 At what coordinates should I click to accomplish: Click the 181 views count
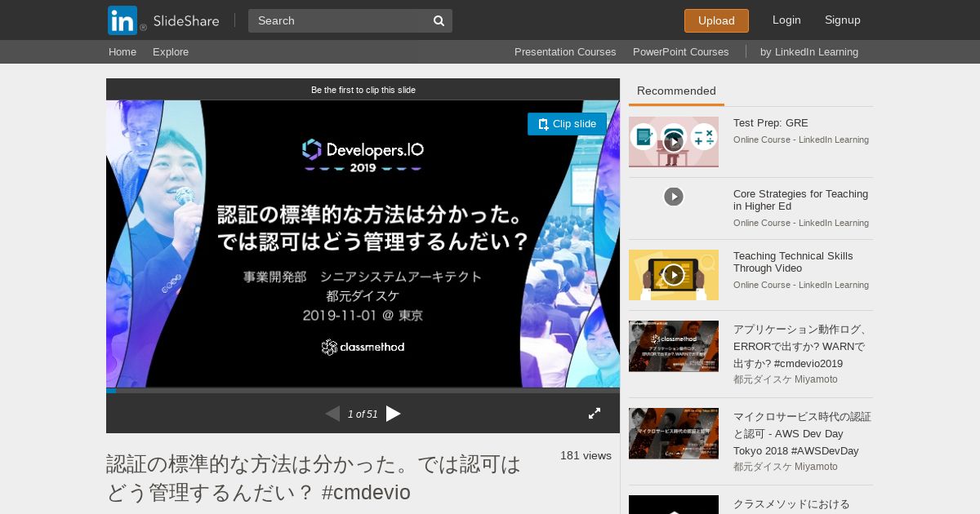coord(586,455)
